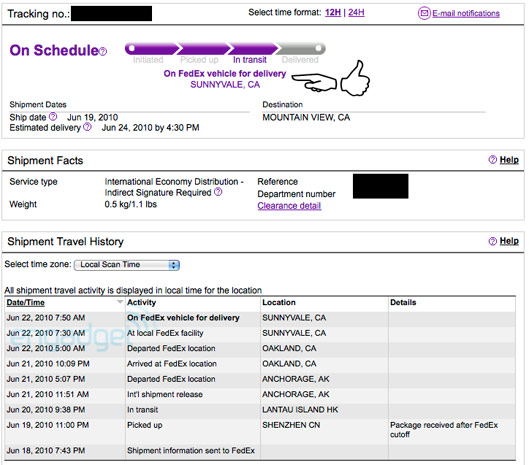Open Help in Shipment Travel History section
This screenshot has width=529, height=465.
(509, 241)
